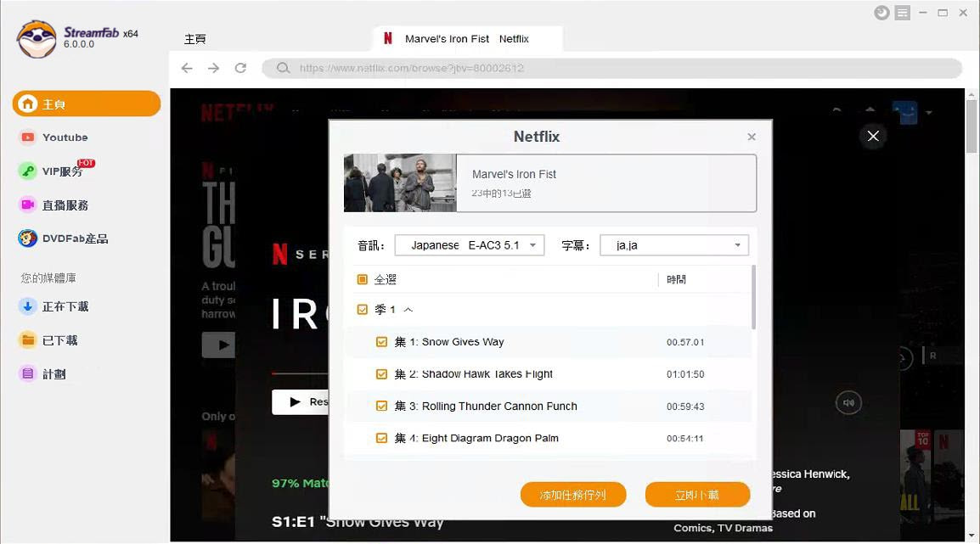Uncheck episode 4 Eight Diagram Dragon Palm
980x544 pixels.
point(381,438)
